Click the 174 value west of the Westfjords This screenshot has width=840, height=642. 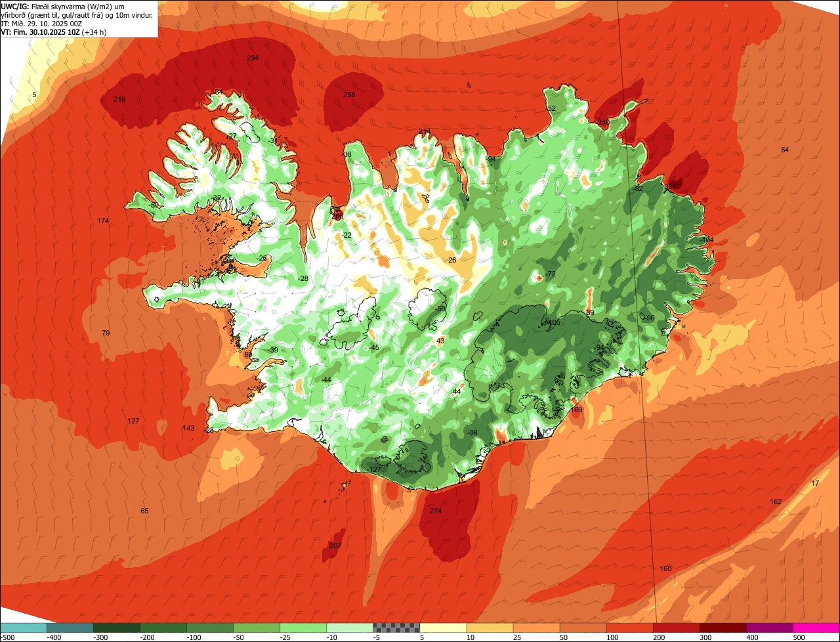pos(103,221)
